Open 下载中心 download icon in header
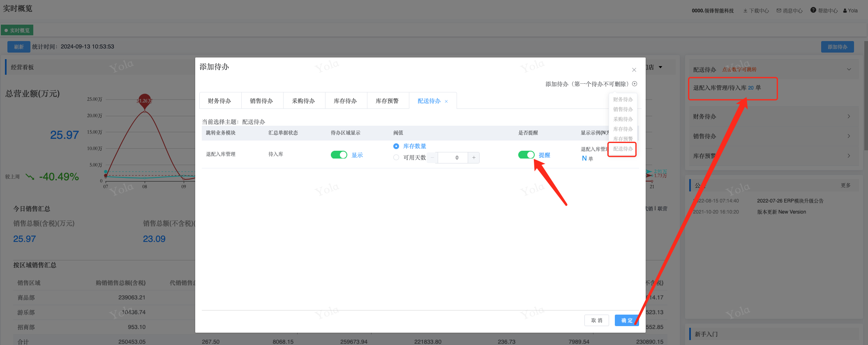This screenshot has width=868, height=345. point(746,11)
